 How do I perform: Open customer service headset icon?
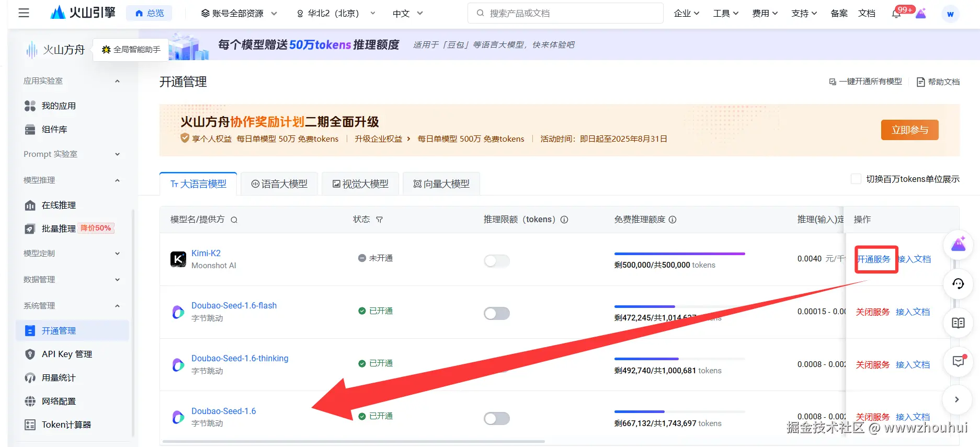958,283
